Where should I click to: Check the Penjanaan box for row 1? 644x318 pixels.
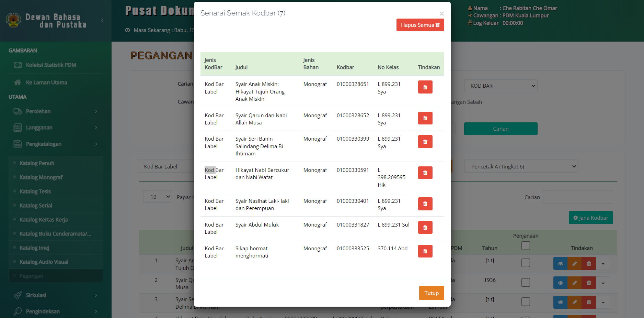526,263
